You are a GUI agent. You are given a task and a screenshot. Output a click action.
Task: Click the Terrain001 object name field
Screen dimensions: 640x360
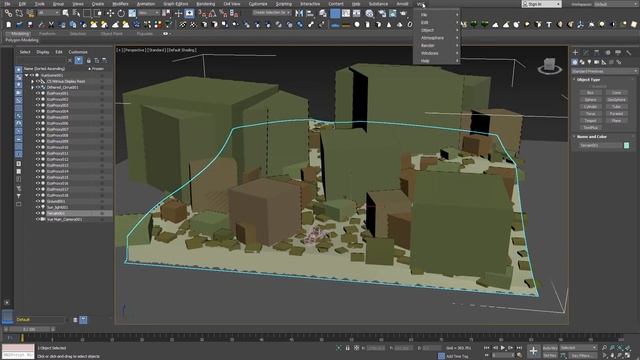click(600, 145)
